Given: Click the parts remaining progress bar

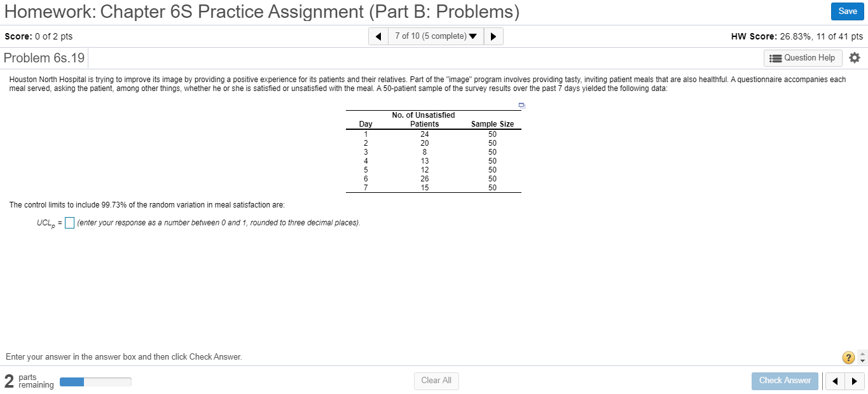Looking at the screenshot, I should point(95,381).
